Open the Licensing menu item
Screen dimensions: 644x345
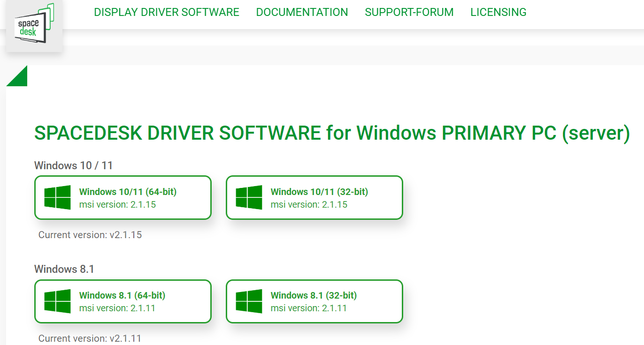pyautogui.click(x=498, y=12)
